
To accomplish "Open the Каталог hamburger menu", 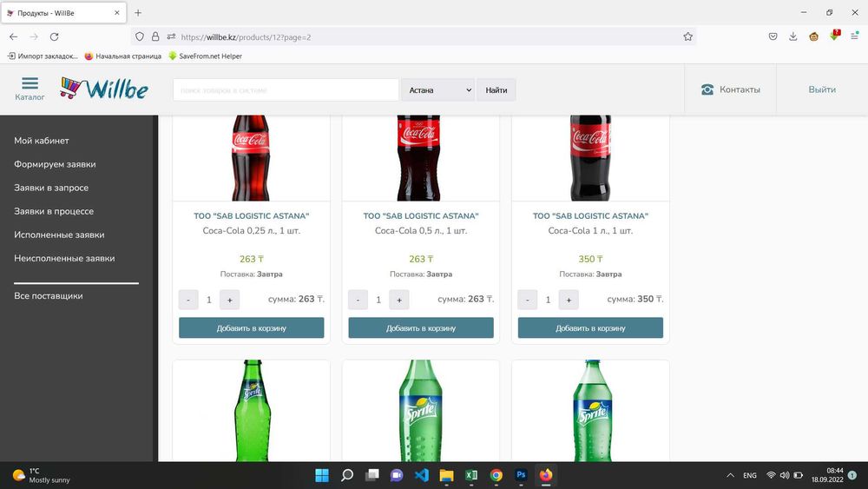I will [x=30, y=89].
